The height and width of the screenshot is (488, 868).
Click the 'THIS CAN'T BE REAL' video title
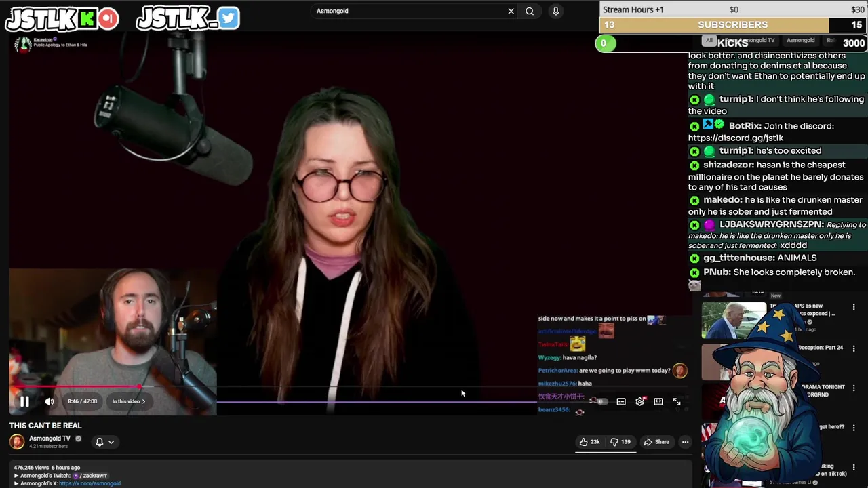click(x=45, y=426)
